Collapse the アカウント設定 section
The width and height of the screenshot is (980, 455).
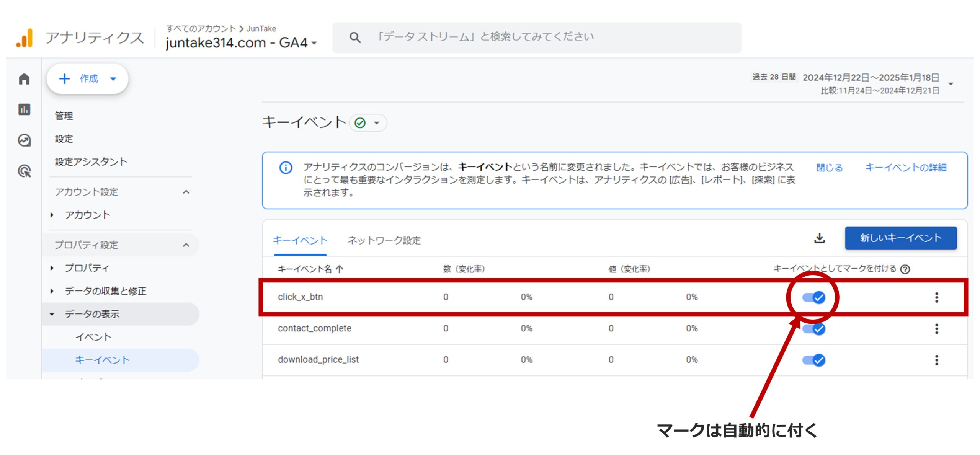click(x=186, y=192)
